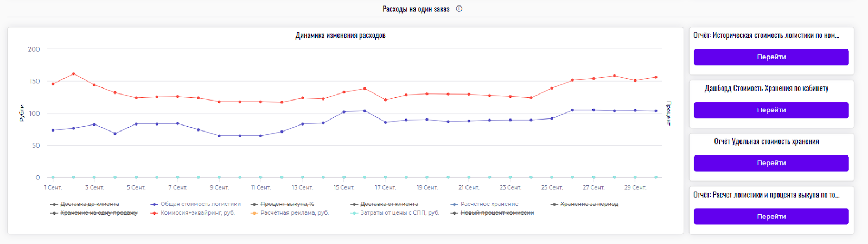Select the last red data point on the right
The height and width of the screenshot is (244, 868).
[x=656, y=77]
